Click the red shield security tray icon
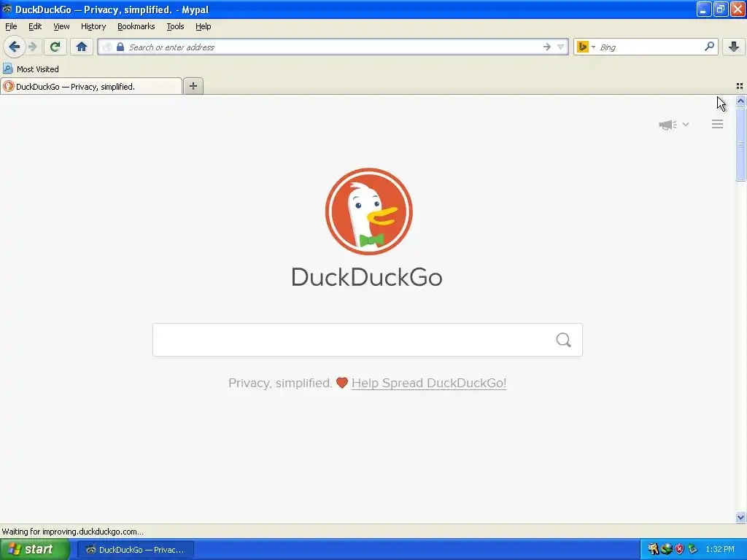 point(679,549)
